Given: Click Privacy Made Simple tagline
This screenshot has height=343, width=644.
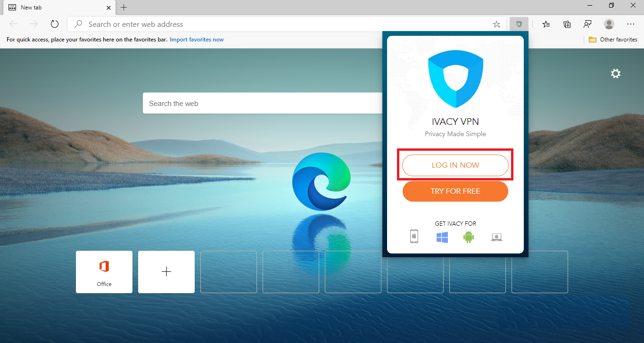Looking at the screenshot, I should pos(455,134).
